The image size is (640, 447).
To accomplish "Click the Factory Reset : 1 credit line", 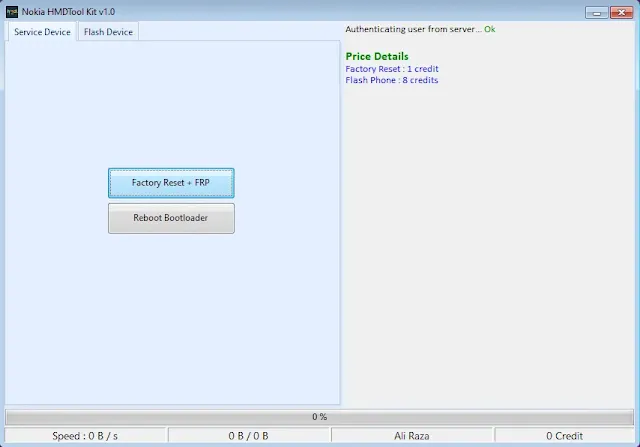I will pyautogui.click(x=392, y=69).
